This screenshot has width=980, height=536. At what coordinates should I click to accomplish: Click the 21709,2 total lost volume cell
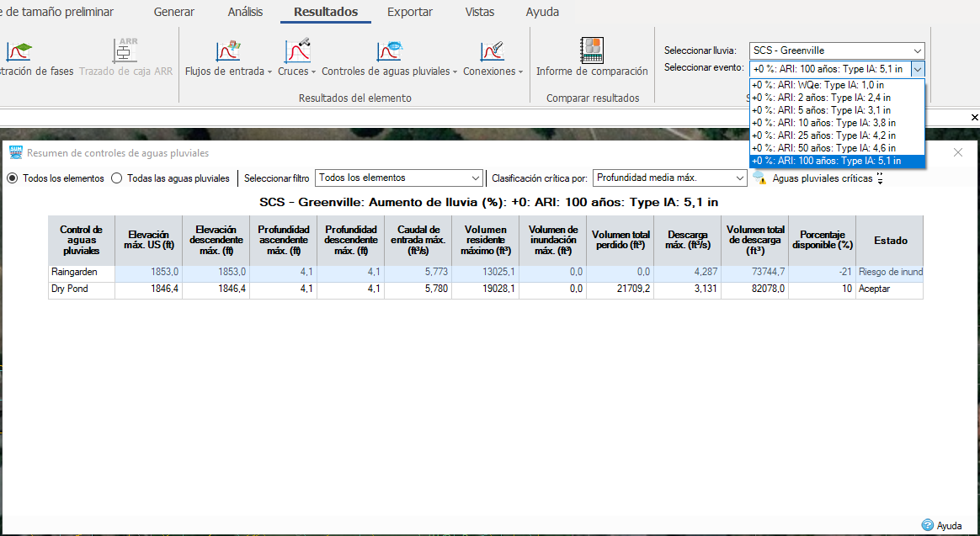click(620, 289)
